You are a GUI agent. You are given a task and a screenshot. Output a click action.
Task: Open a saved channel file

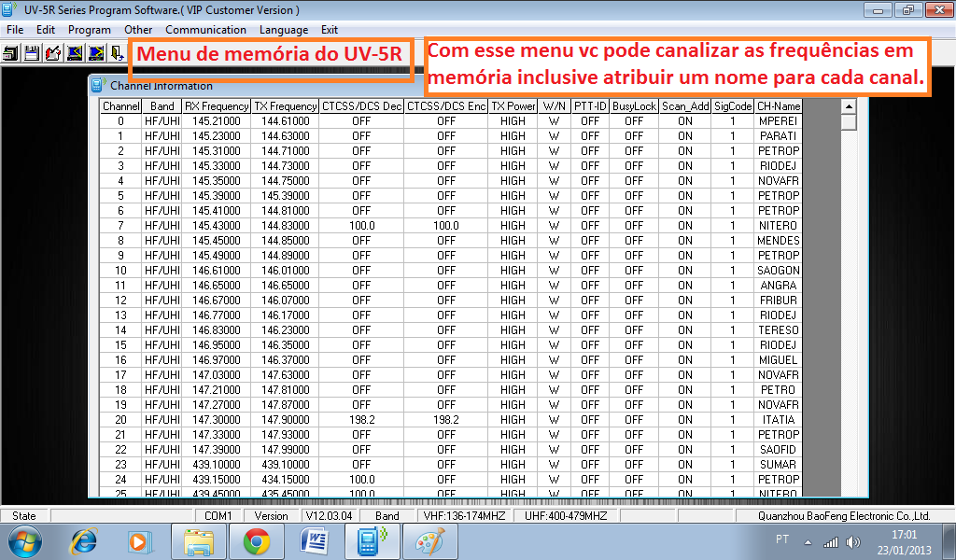pyautogui.click(x=10, y=53)
